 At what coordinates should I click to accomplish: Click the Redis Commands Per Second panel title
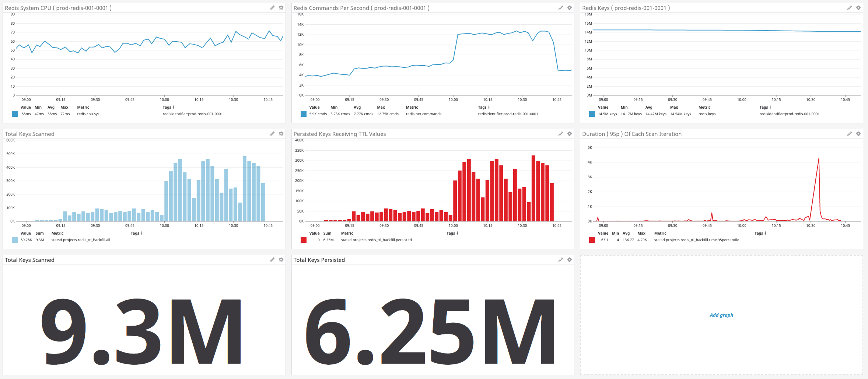click(361, 8)
